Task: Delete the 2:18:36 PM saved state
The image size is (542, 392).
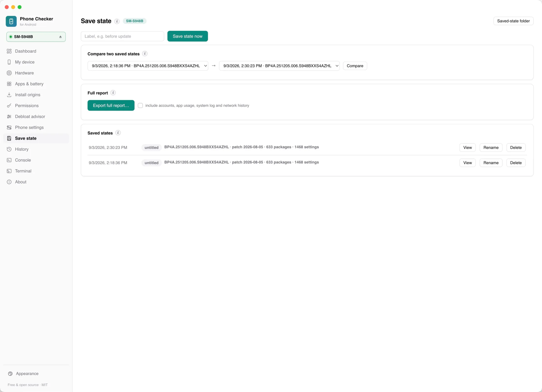Action: pos(516,163)
